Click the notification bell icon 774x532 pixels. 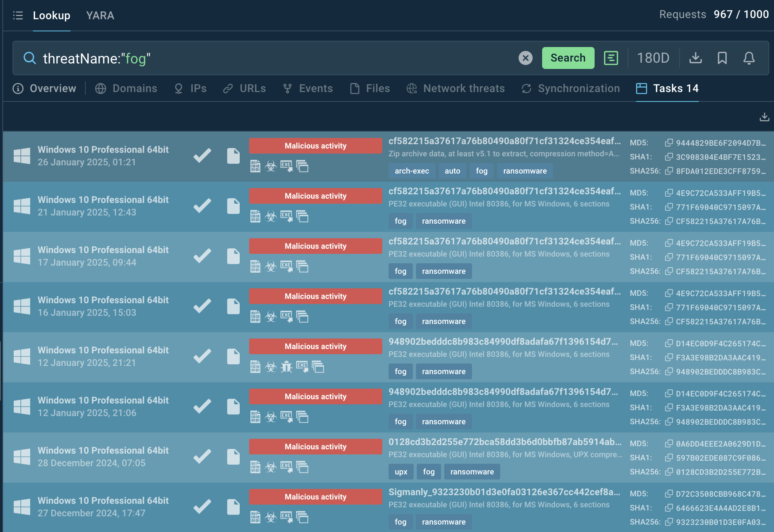click(749, 58)
